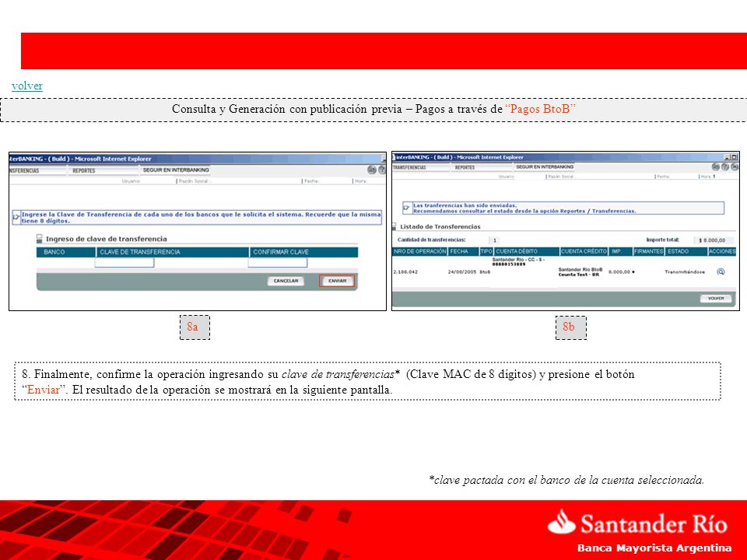Image resolution: width=747 pixels, height=560 pixels.
Task: Click operation number 2.188.042
Action: point(405,272)
